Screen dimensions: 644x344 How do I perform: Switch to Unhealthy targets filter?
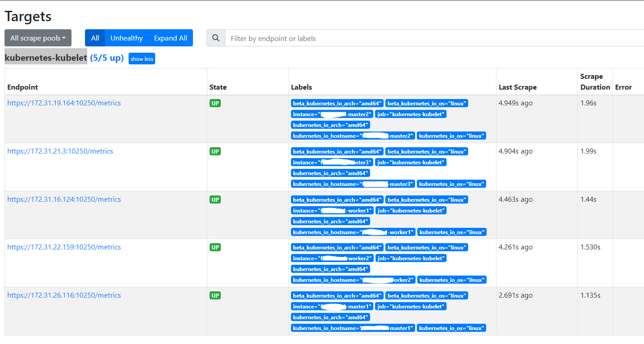[126, 38]
